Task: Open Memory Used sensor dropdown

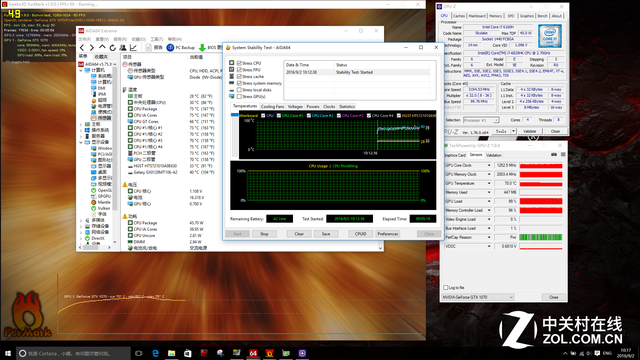Action: click(489, 192)
